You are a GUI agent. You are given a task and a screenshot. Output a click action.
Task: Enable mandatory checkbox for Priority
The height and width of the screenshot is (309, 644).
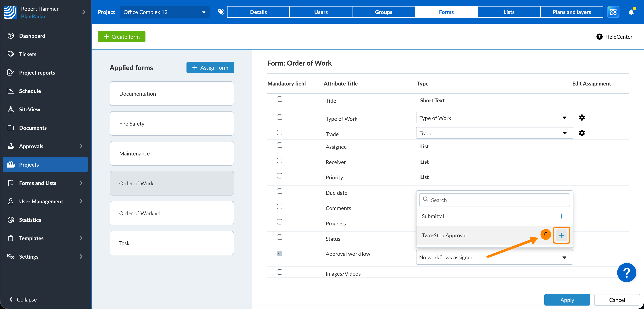pos(279,176)
